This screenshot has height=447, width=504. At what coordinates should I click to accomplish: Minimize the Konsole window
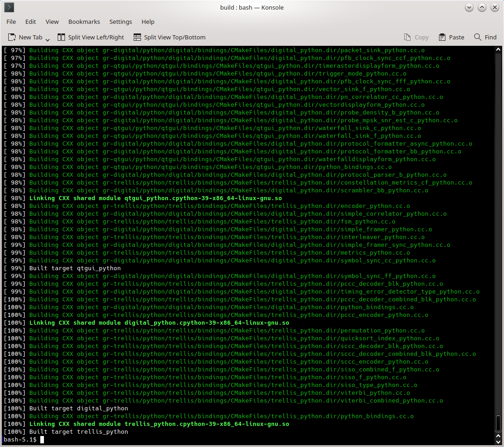[469, 8]
